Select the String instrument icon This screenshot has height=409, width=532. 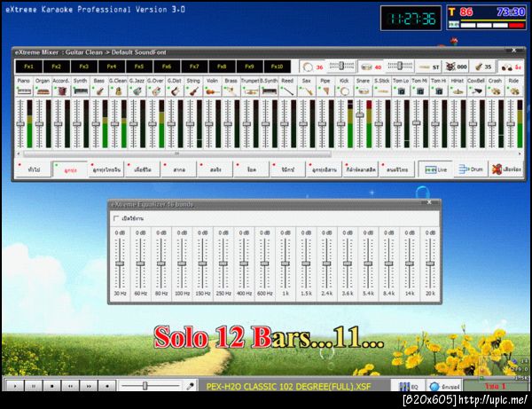point(193,90)
